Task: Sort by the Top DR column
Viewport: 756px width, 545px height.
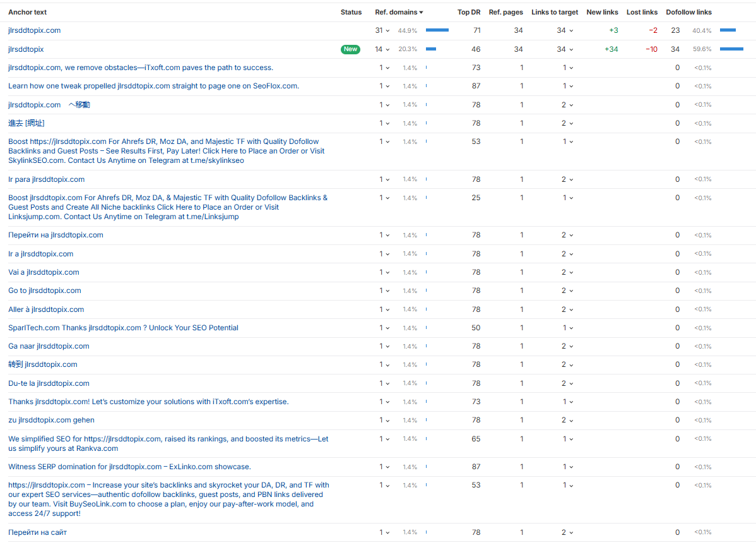Action: pyautogui.click(x=468, y=12)
